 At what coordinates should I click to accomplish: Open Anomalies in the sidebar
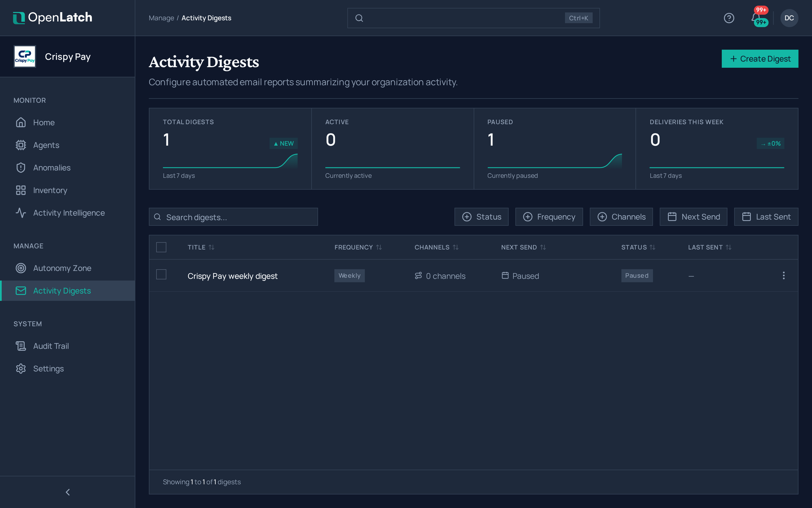coord(68,168)
